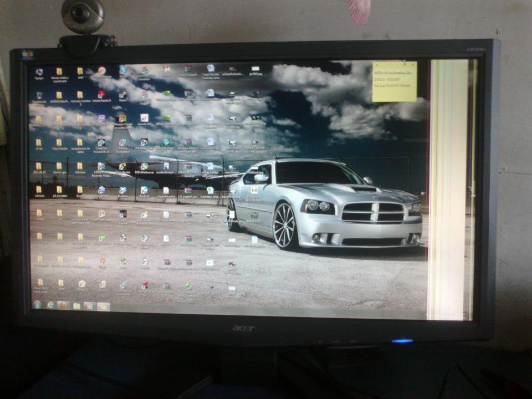Launch the VMware Workstation shortcut
The height and width of the screenshot is (399, 532).
[x=123, y=145]
